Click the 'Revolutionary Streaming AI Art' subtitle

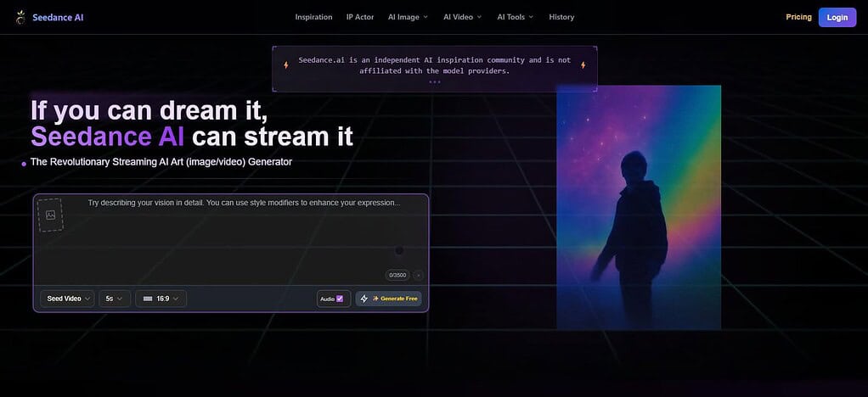coord(161,162)
